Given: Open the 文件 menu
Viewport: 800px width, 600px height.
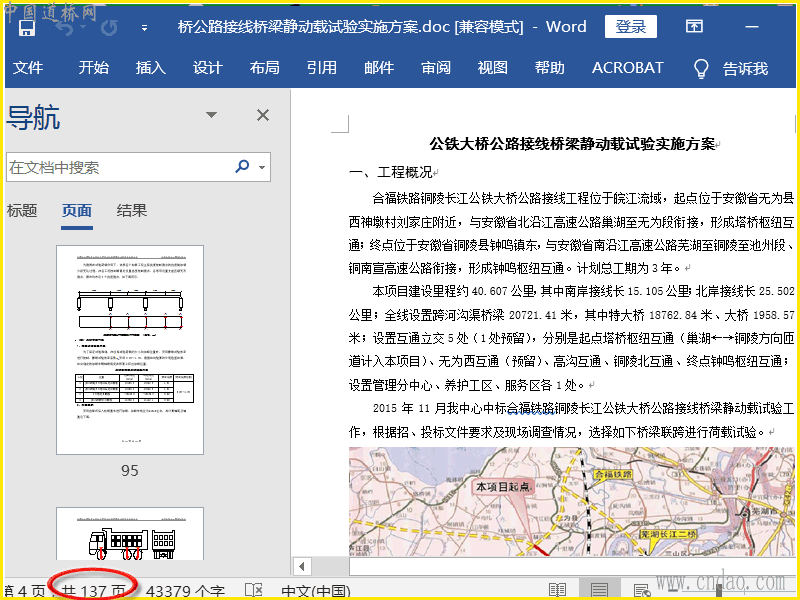Looking at the screenshot, I should [x=28, y=68].
